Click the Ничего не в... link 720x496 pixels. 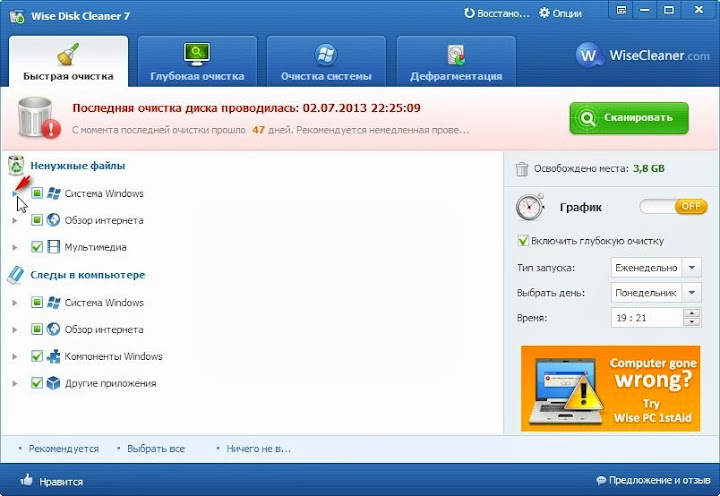tap(259, 449)
